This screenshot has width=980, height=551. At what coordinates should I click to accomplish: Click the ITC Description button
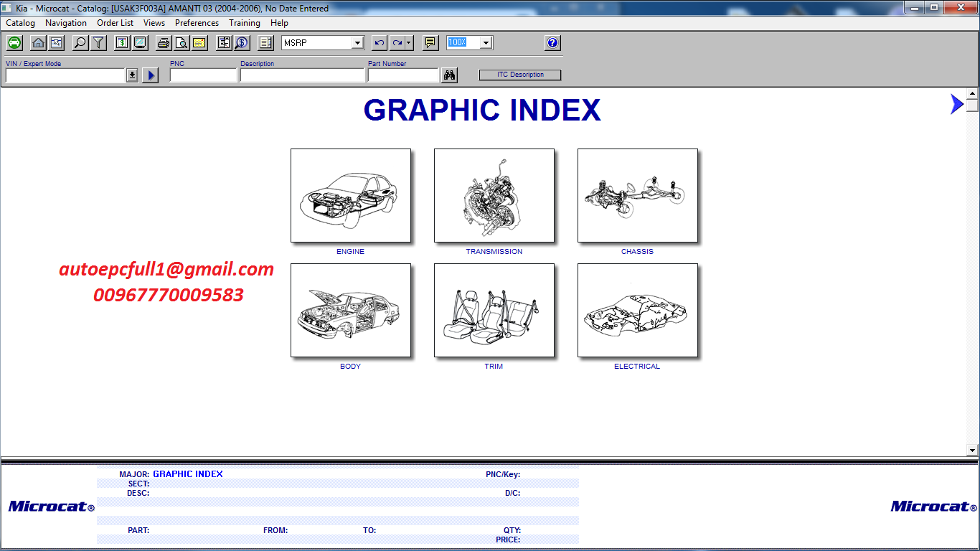(x=520, y=75)
